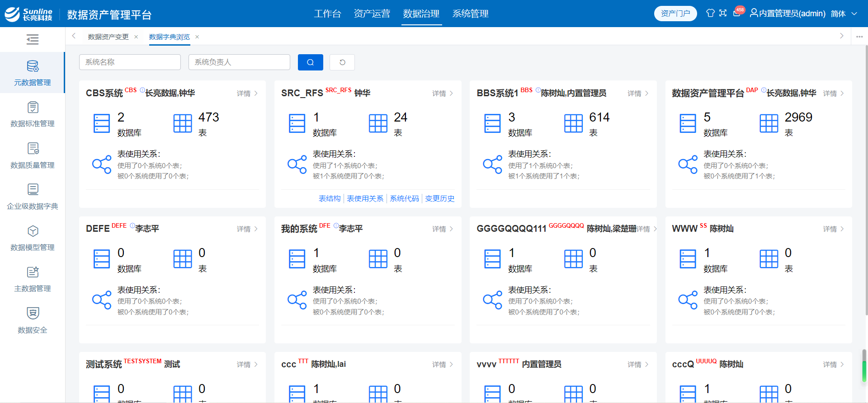
Task: Open 详情 for BBS系统1
Action: point(638,94)
